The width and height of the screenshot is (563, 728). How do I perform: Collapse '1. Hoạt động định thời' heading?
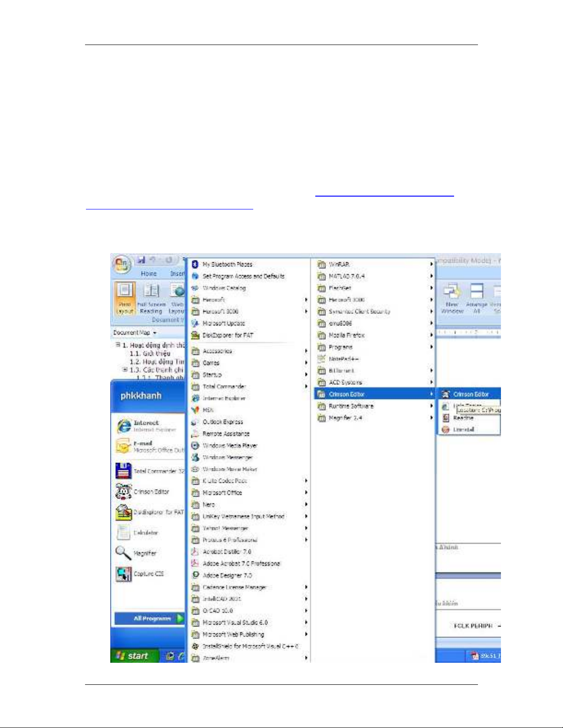click(118, 344)
